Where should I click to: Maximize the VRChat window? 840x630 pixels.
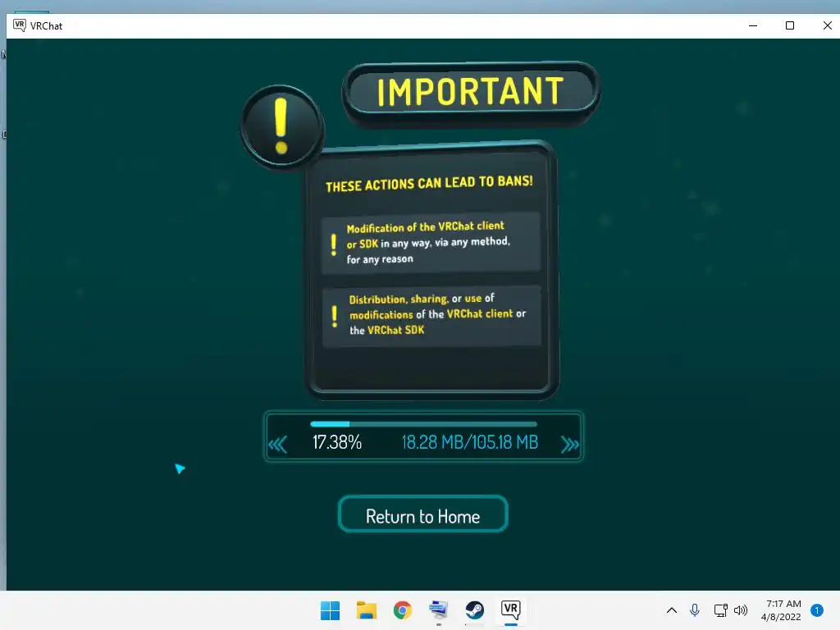(x=790, y=25)
